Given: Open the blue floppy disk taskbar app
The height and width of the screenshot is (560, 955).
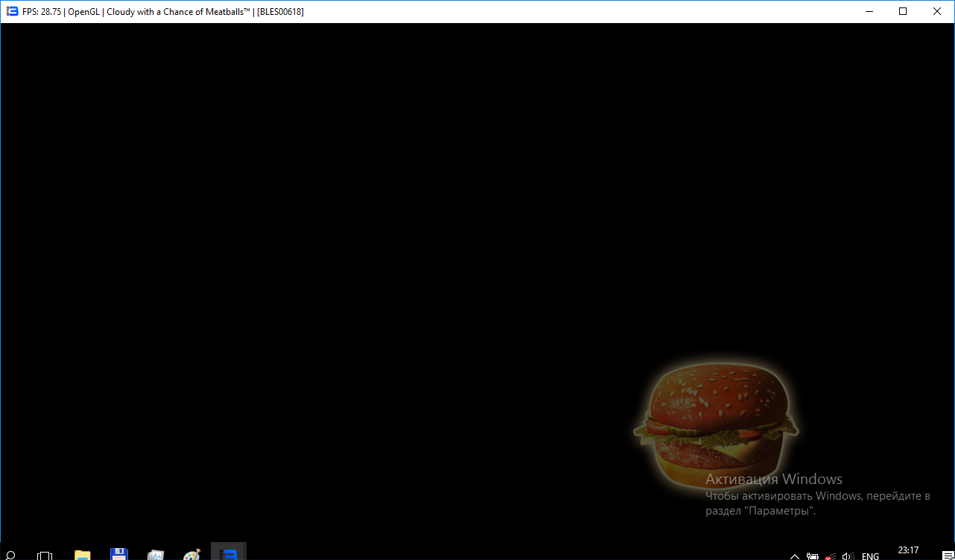Looking at the screenshot, I should [118, 554].
